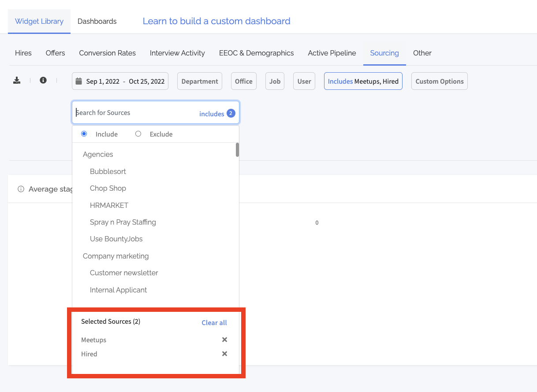Select the Include radio button
This screenshot has width=537, height=392.
[84, 134]
